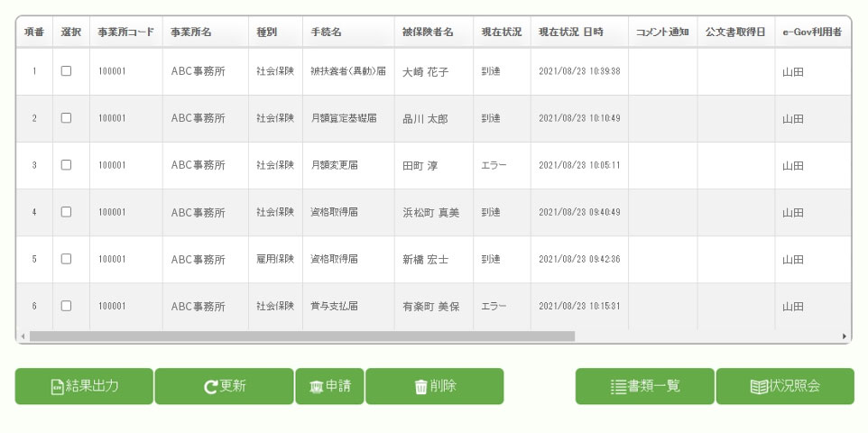
Task: Click the 事業所名 column header
Action: click(206, 32)
